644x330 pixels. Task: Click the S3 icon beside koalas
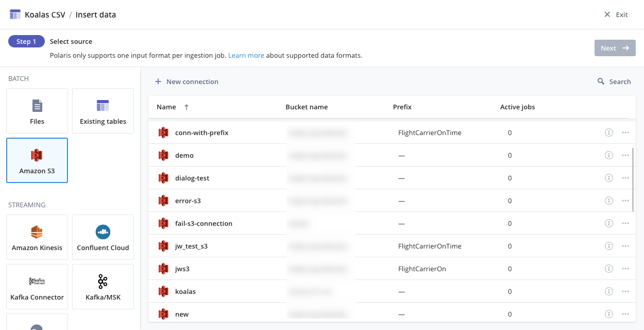(x=163, y=291)
